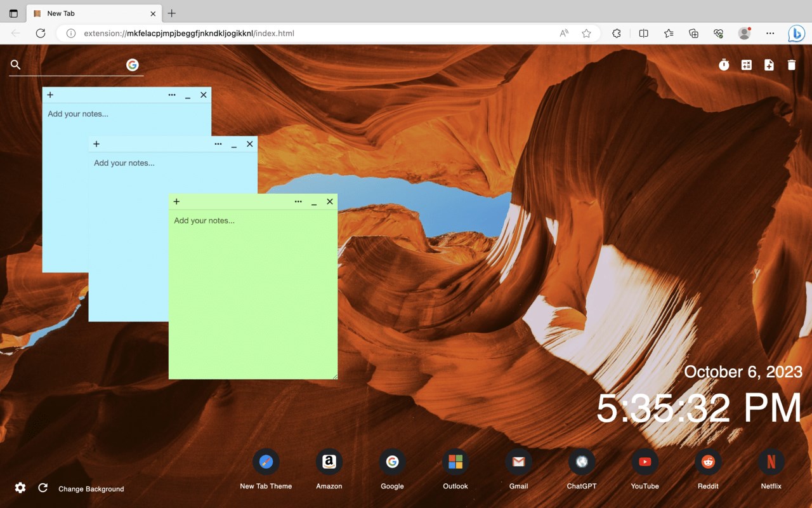
Task: Open the New Tab Theme shortcut
Action: point(266,469)
